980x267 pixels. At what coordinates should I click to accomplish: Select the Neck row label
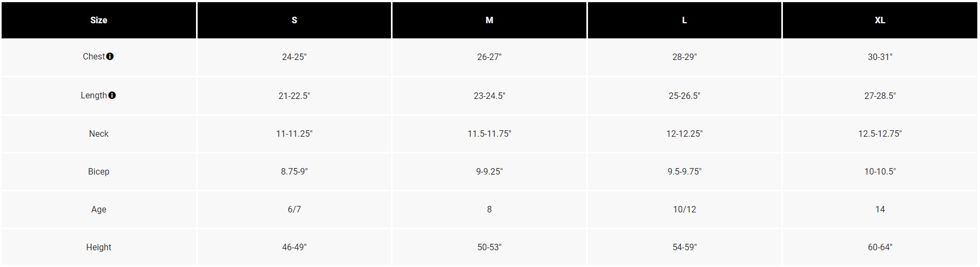[x=99, y=133]
